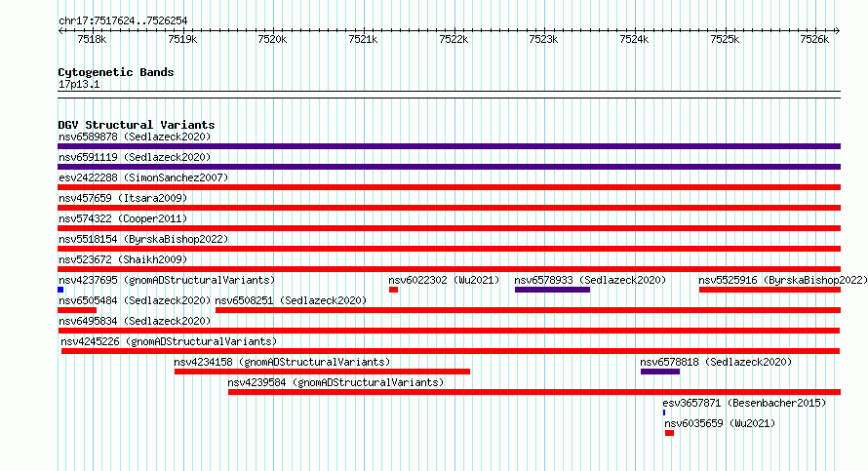Click nsv6495834 (Sedlazeck2020) label
868x471 pixels.
coord(135,321)
